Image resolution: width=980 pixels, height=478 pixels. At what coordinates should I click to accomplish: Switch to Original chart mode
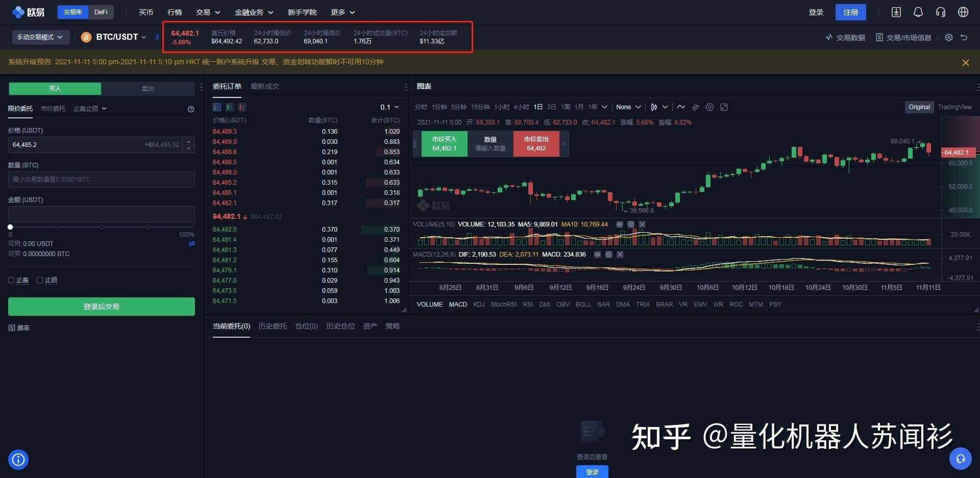[x=919, y=107]
